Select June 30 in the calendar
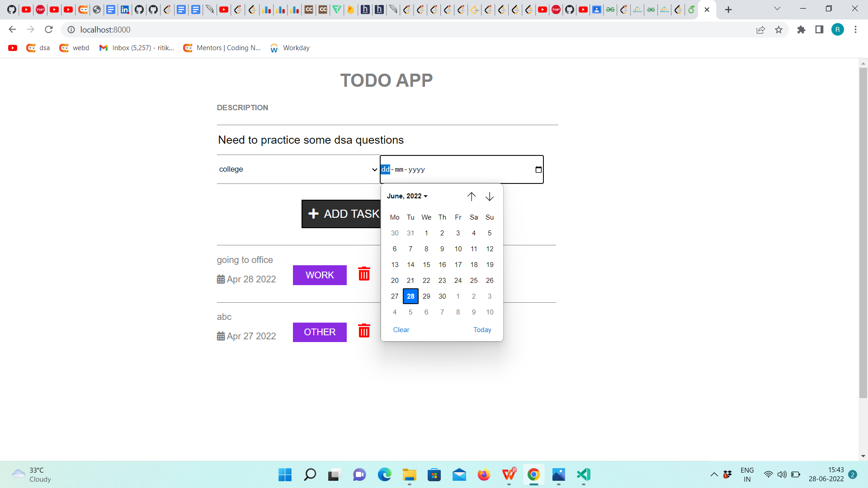This screenshot has height=488, width=868. pyautogui.click(x=442, y=296)
